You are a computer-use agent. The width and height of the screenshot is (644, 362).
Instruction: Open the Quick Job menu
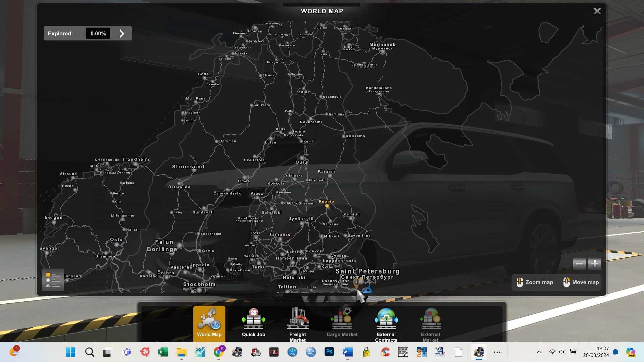pyautogui.click(x=253, y=323)
